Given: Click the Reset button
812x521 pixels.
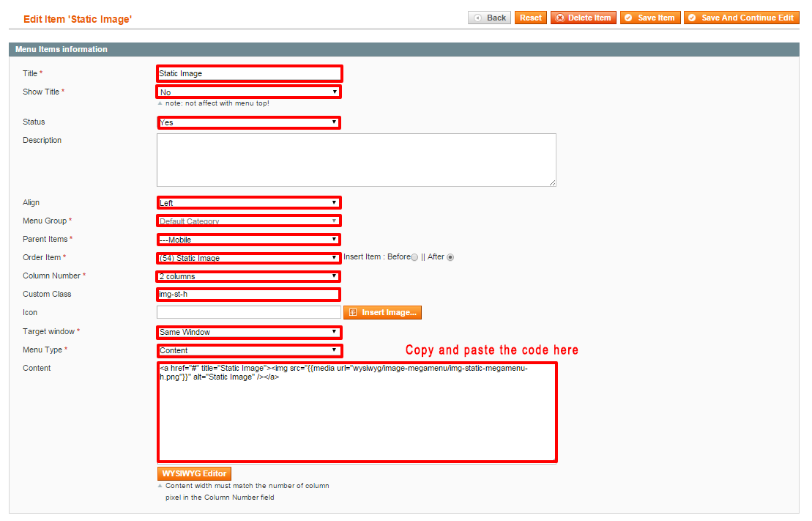Looking at the screenshot, I should coord(530,18).
